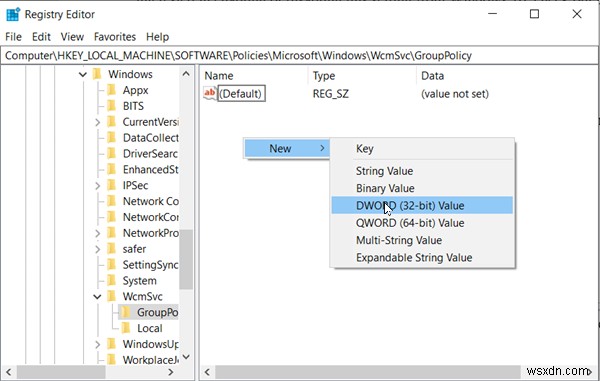Image resolution: width=600 pixels, height=381 pixels.
Task: Click the Registry Editor app icon in title bar
Action: [x=13, y=15]
